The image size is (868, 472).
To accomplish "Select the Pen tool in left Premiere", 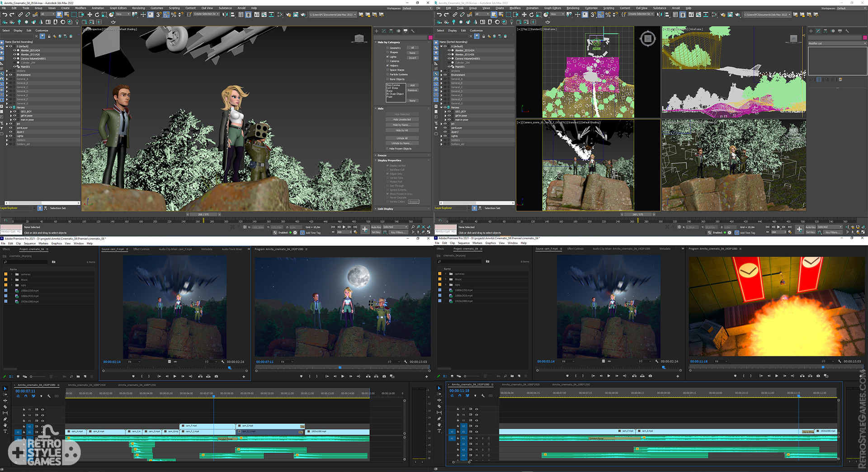I will coord(5,419).
